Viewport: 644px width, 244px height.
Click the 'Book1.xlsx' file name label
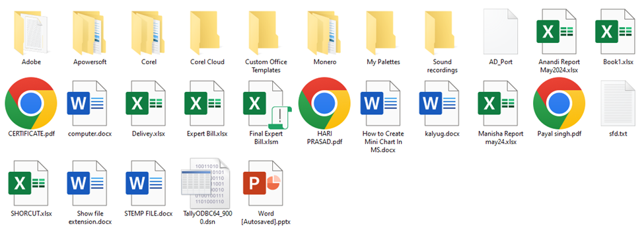point(618,62)
